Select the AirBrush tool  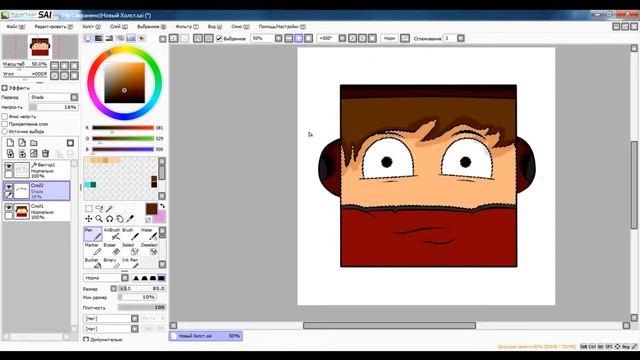(111, 234)
